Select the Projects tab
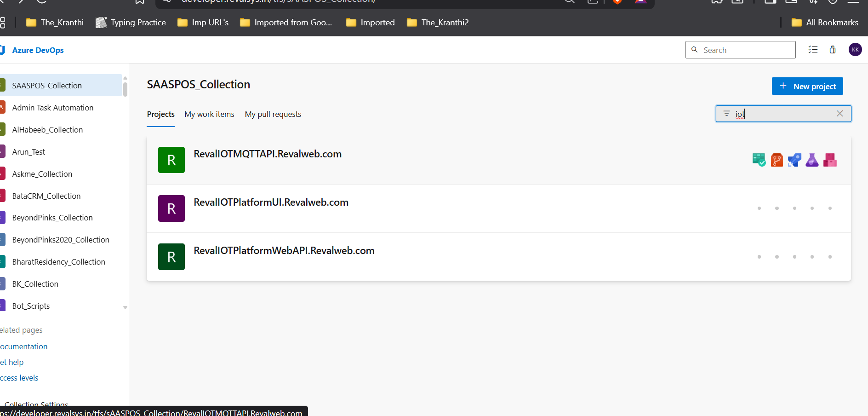 160,114
